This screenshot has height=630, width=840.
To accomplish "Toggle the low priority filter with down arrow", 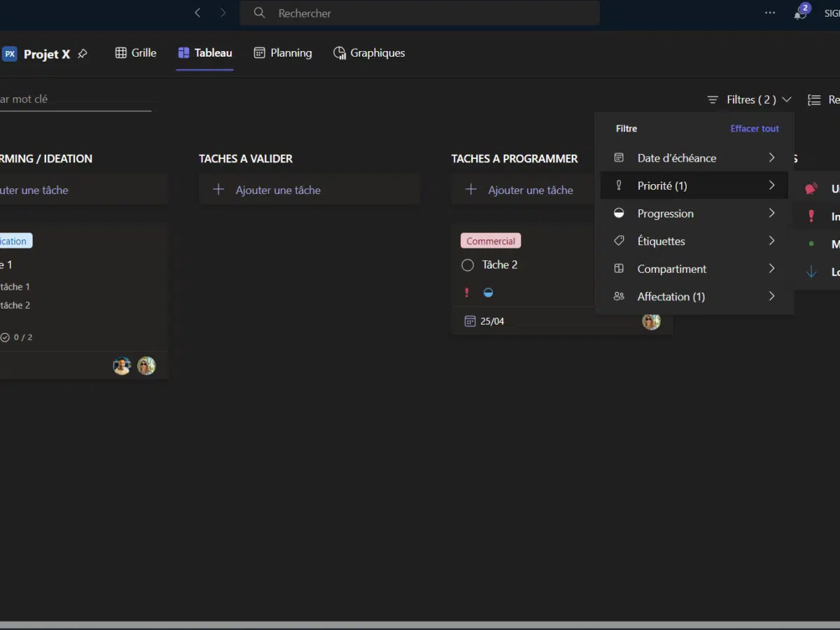I will click(812, 272).
